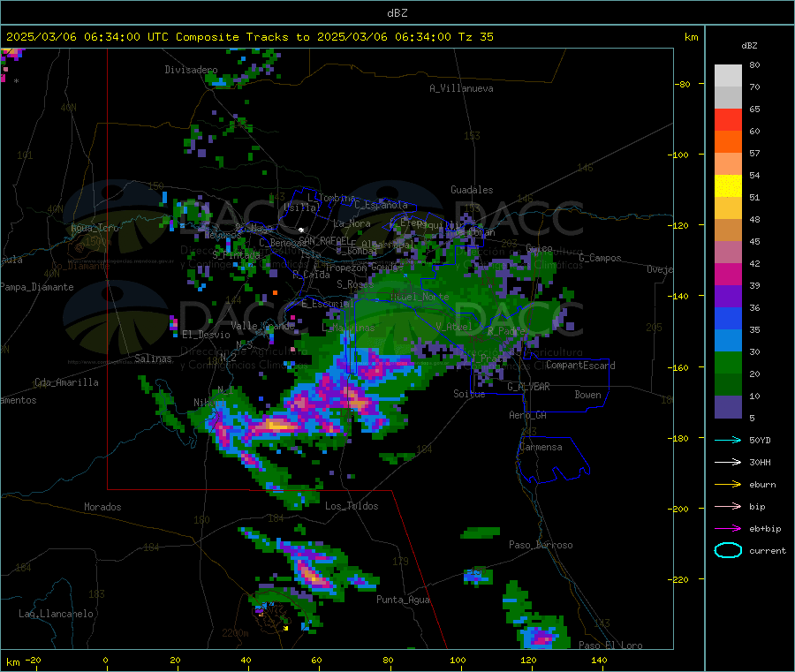The image size is (795, 672).
Task: Click the 'C_Española' map label
Action: [381, 205]
